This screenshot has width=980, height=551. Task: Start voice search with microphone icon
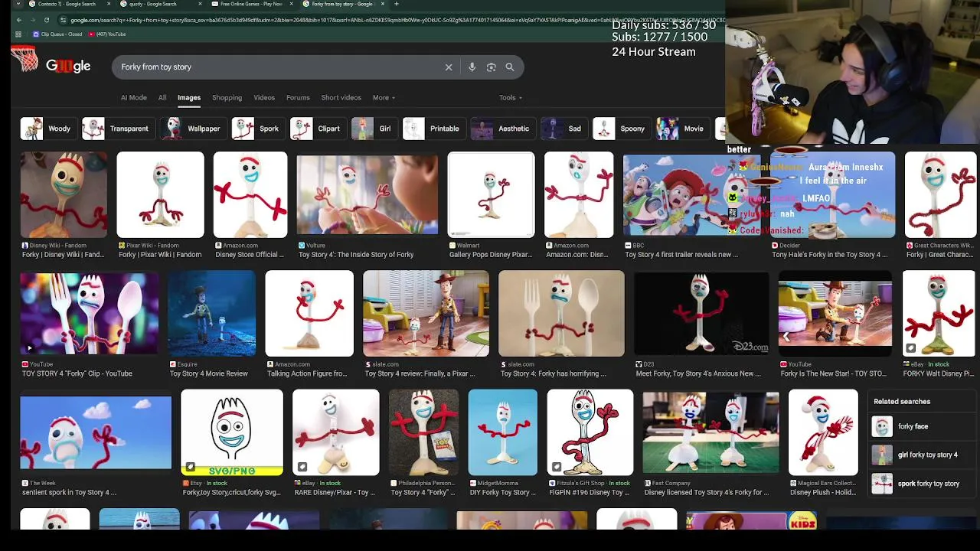click(472, 67)
